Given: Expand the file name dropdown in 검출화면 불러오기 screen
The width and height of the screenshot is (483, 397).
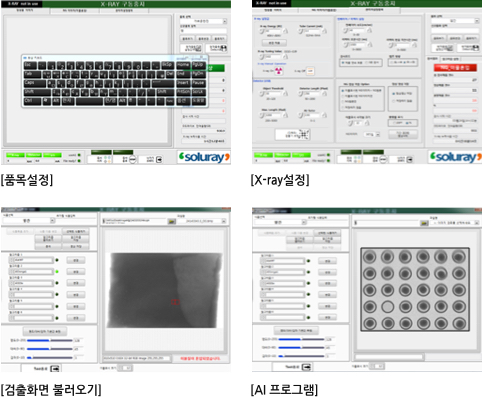Looking at the screenshot, I should point(224,221).
